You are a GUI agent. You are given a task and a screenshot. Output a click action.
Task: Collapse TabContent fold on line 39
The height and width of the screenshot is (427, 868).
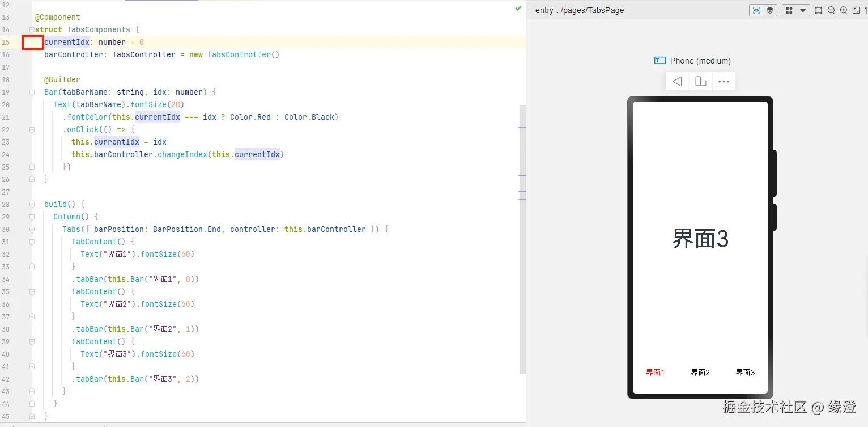pyautogui.click(x=32, y=341)
